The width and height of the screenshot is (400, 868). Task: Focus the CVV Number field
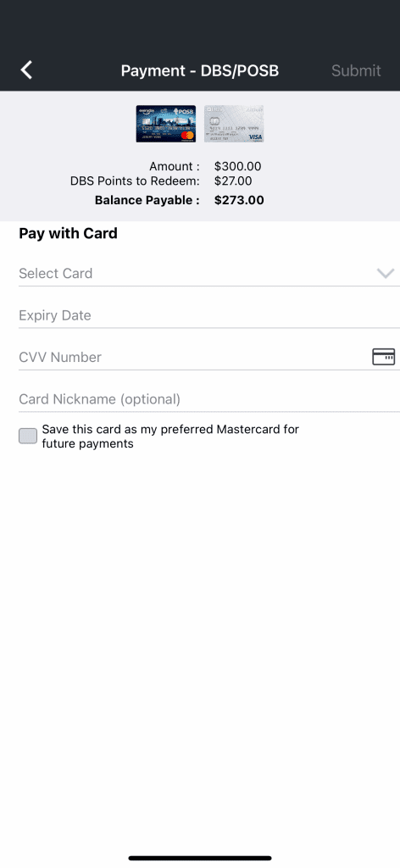pyautogui.click(x=193, y=358)
